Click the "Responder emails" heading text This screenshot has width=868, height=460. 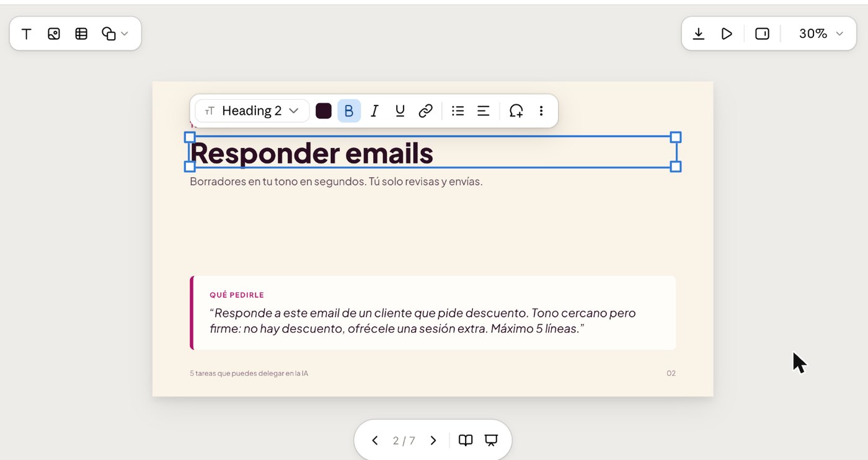pos(311,153)
